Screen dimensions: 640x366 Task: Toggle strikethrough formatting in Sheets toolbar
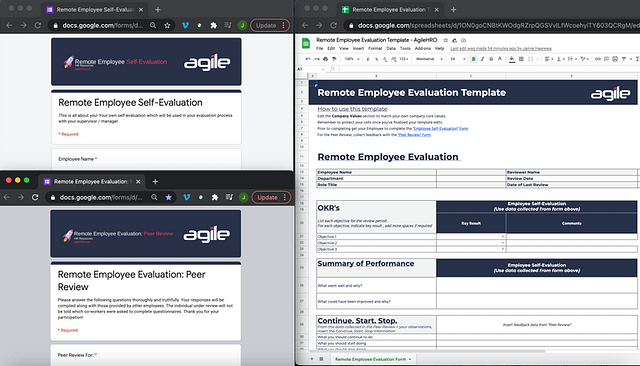(x=491, y=59)
